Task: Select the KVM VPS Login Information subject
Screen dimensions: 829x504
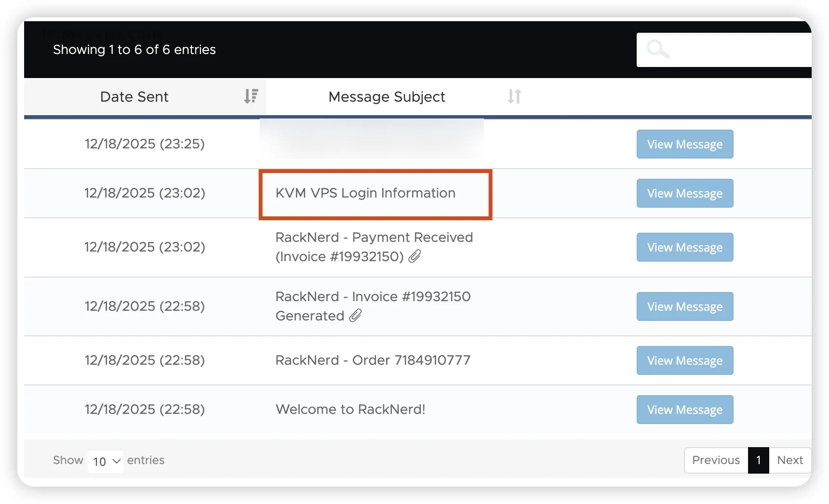Action: click(x=365, y=193)
